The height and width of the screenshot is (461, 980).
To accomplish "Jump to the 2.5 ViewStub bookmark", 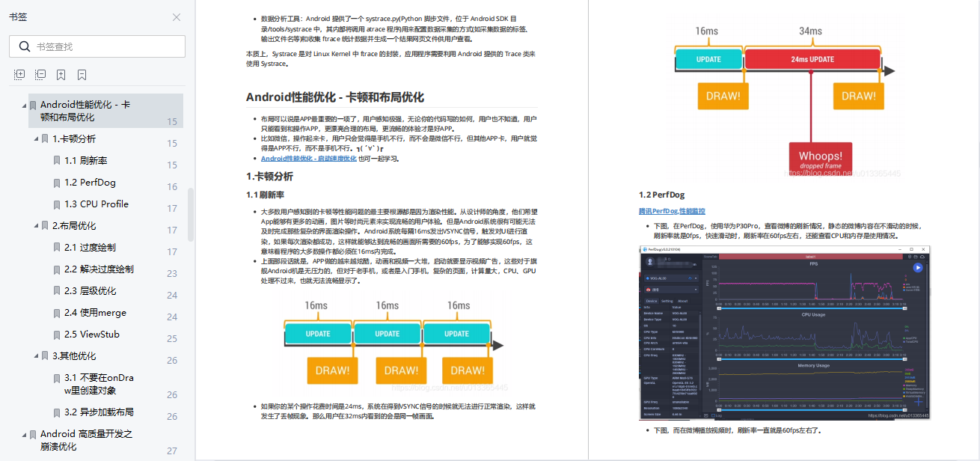I will pos(92,334).
